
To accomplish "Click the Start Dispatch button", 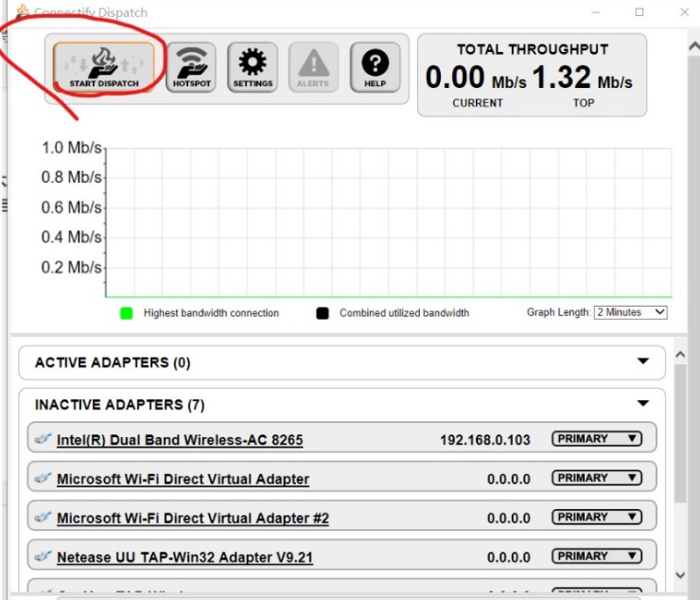I will coord(103,67).
